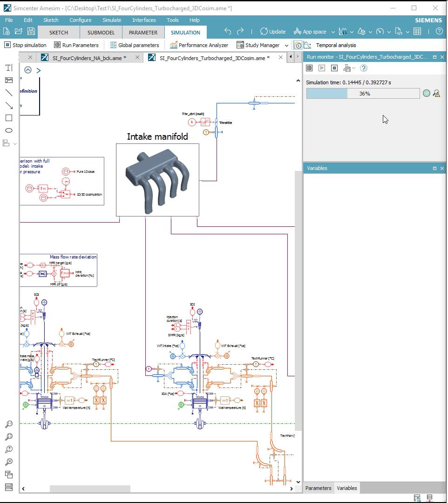Switch to SI_FourCylinders_NA_bck.ame tab
The image size is (448, 503).
89,58
